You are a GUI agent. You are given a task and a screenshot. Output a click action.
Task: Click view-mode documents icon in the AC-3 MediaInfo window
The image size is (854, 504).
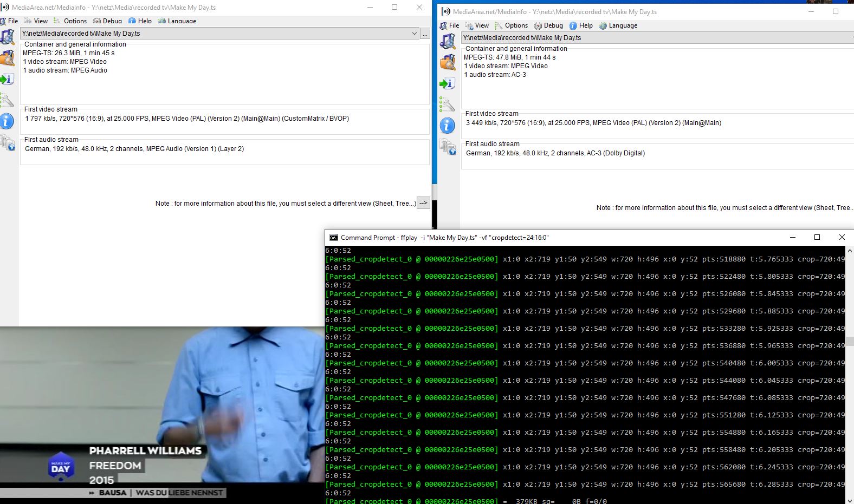(x=448, y=147)
